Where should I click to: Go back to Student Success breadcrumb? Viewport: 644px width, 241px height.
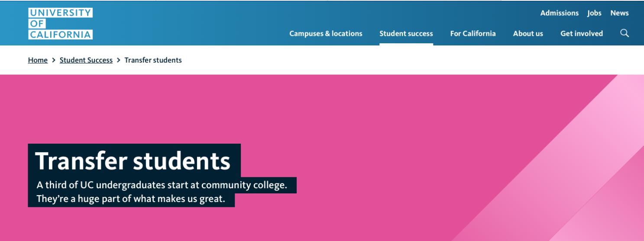[86, 60]
